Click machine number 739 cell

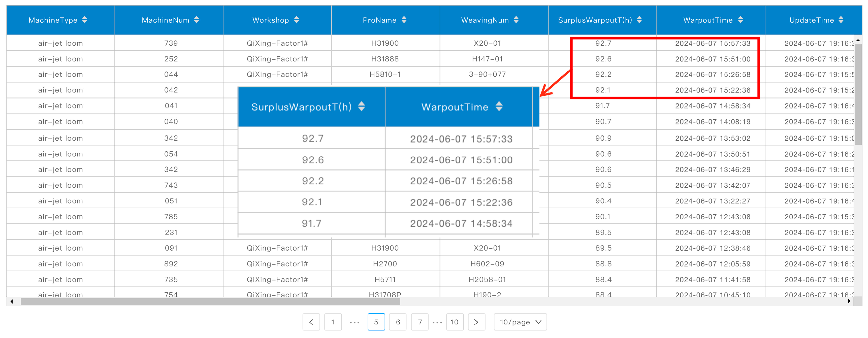tap(171, 43)
